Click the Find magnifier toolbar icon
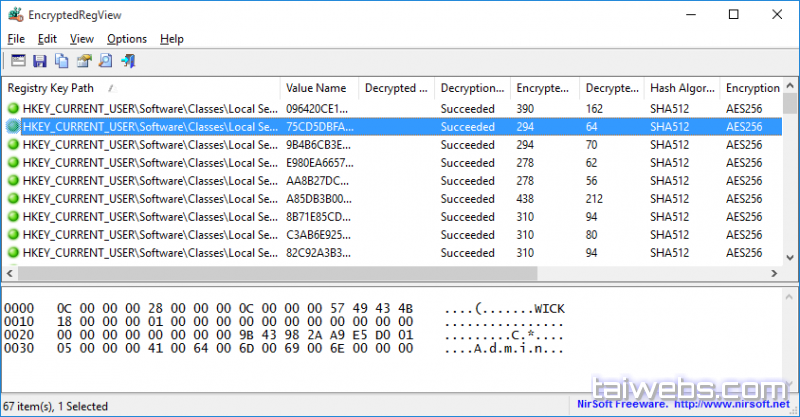Image resolution: width=800 pixels, height=417 pixels. tap(105, 62)
